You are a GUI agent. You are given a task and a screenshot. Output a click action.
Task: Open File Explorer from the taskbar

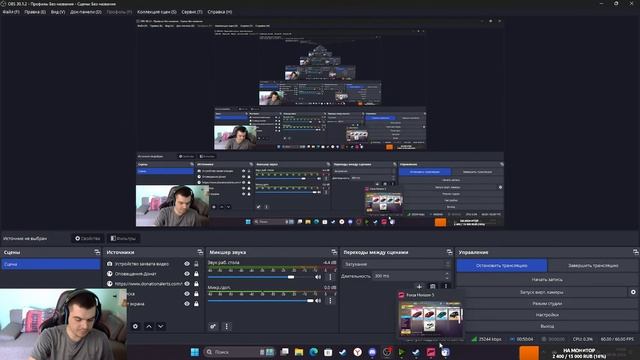(x=299, y=352)
